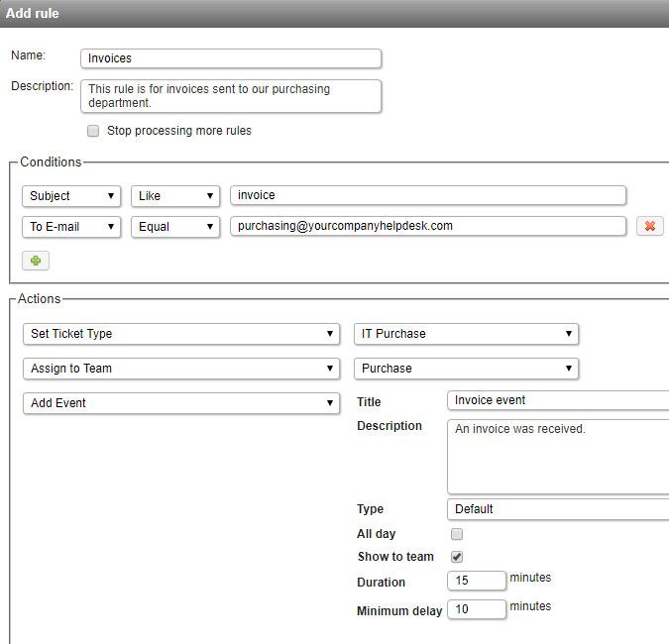Open the Purchase team dropdown
The height and width of the screenshot is (644, 669).
(466, 369)
